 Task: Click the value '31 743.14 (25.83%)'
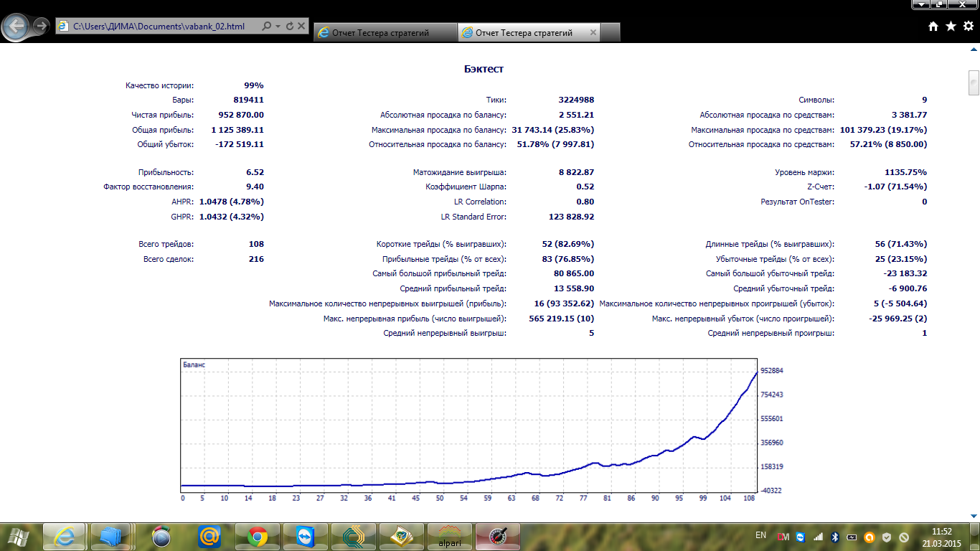[x=552, y=130]
